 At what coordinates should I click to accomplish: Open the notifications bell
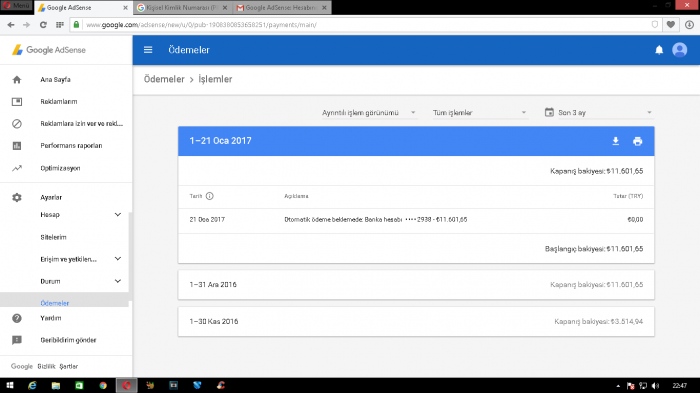pyautogui.click(x=659, y=50)
